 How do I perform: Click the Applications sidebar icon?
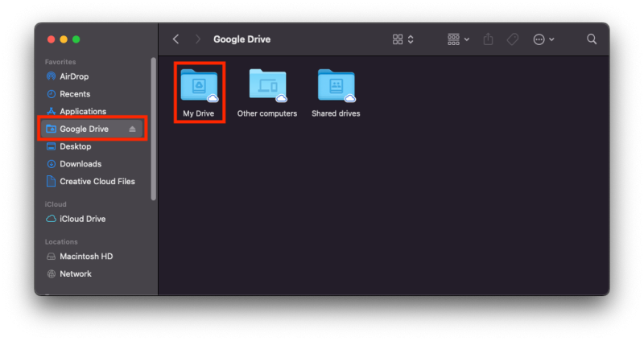pyautogui.click(x=51, y=111)
